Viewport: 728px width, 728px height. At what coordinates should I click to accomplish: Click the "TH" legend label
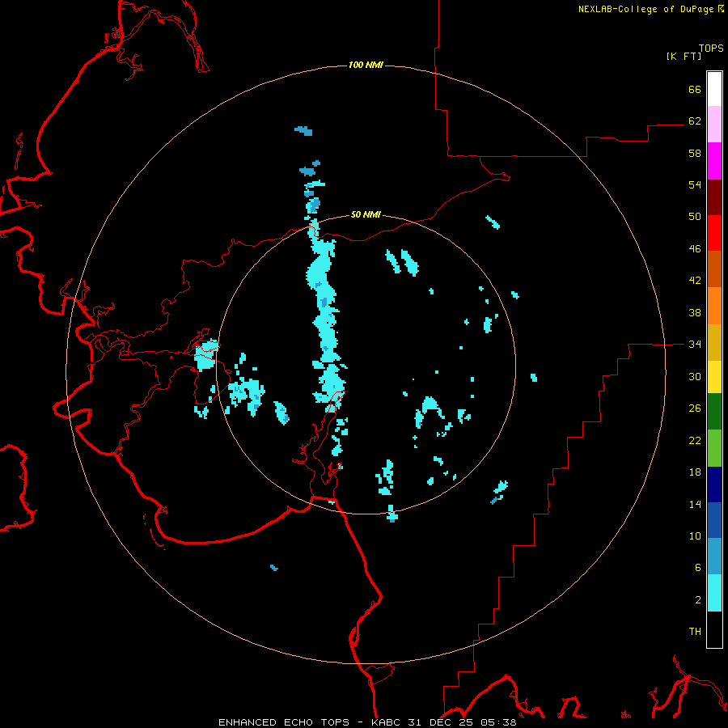[695, 632]
